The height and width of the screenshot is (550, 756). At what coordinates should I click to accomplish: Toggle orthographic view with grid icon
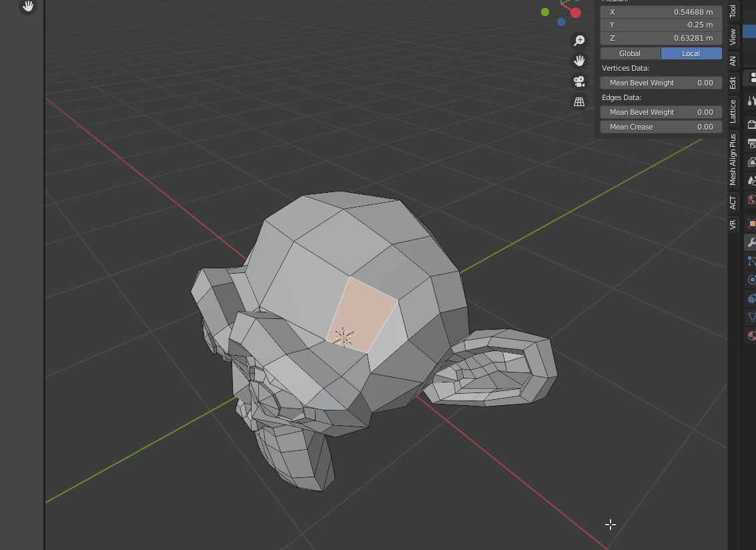(x=579, y=101)
